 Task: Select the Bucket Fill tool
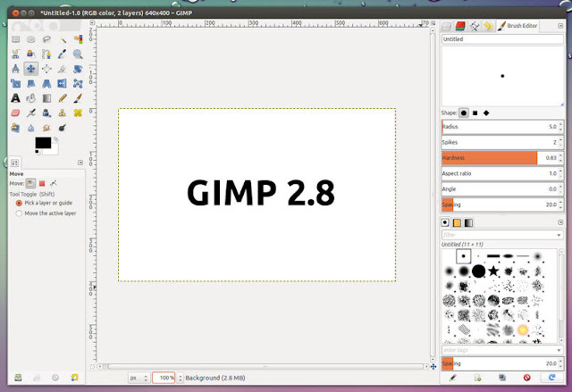[31, 98]
